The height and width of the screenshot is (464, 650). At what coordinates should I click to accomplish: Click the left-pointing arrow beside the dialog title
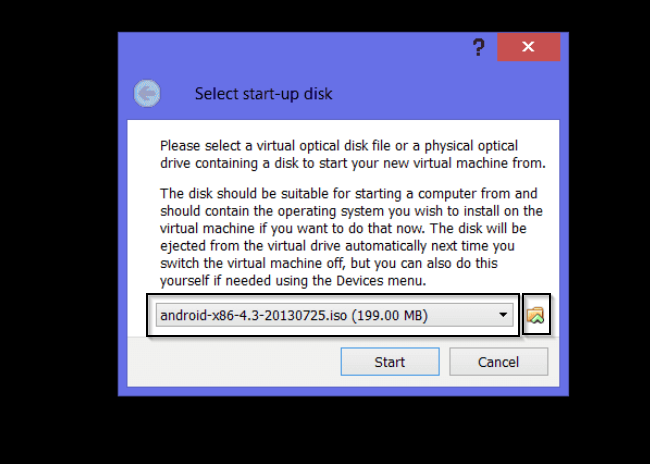[147, 93]
